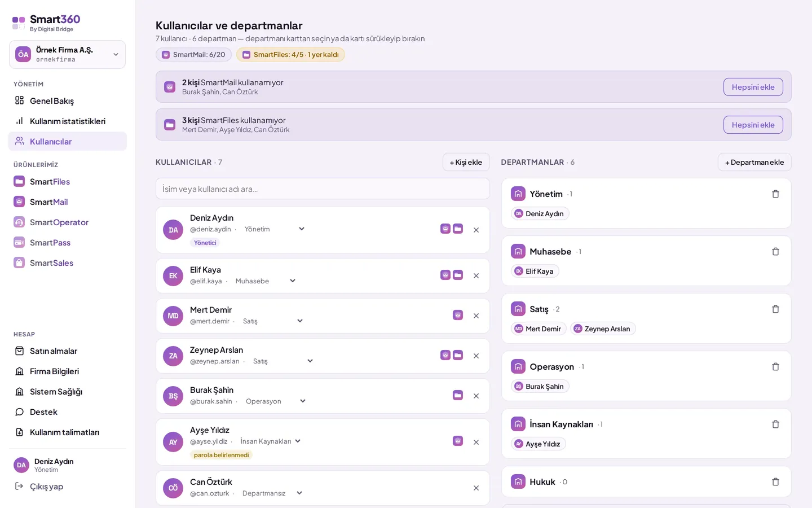
Task: Toggle SmartFiles icon for Zeynep Arslan
Action: click(x=458, y=355)
